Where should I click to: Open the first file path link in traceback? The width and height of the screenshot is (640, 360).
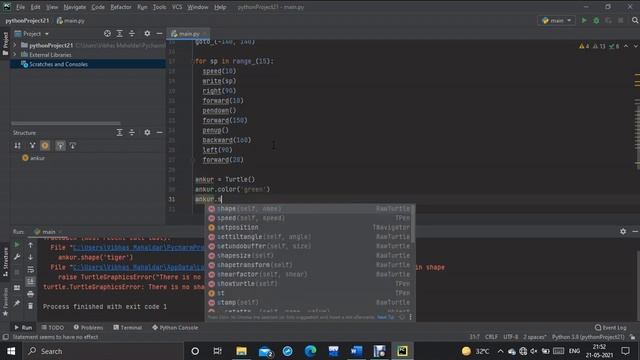coord(138,248)
